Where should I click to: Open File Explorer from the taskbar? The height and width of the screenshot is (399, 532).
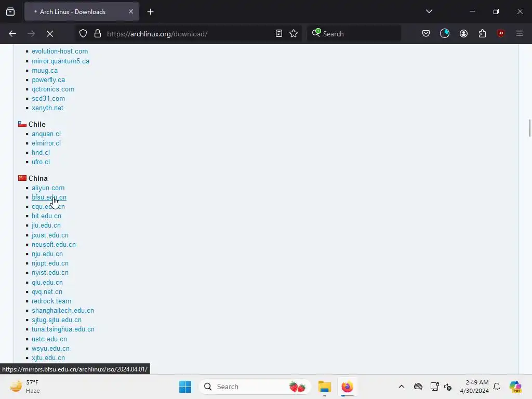(x=324, y=387)
